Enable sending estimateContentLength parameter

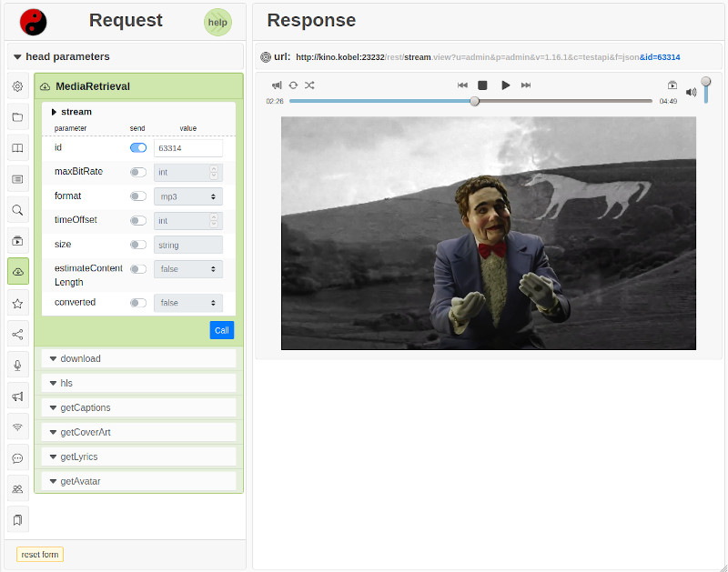[138, 269]
